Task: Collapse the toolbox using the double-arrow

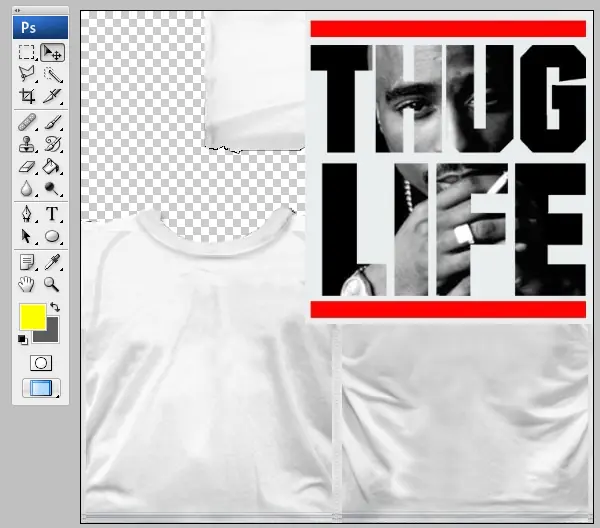Action: (x=17, y=10)
